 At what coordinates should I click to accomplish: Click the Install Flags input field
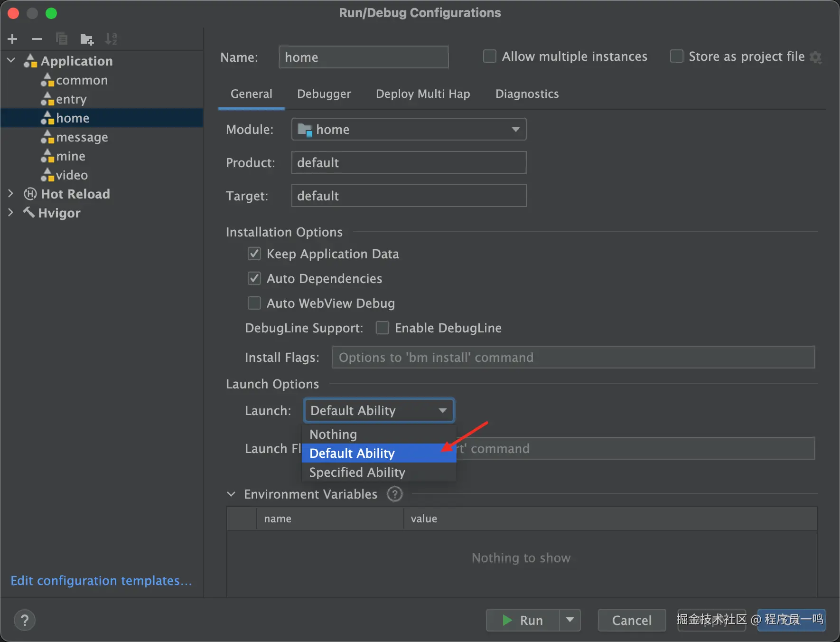click(x=573, y=358)
